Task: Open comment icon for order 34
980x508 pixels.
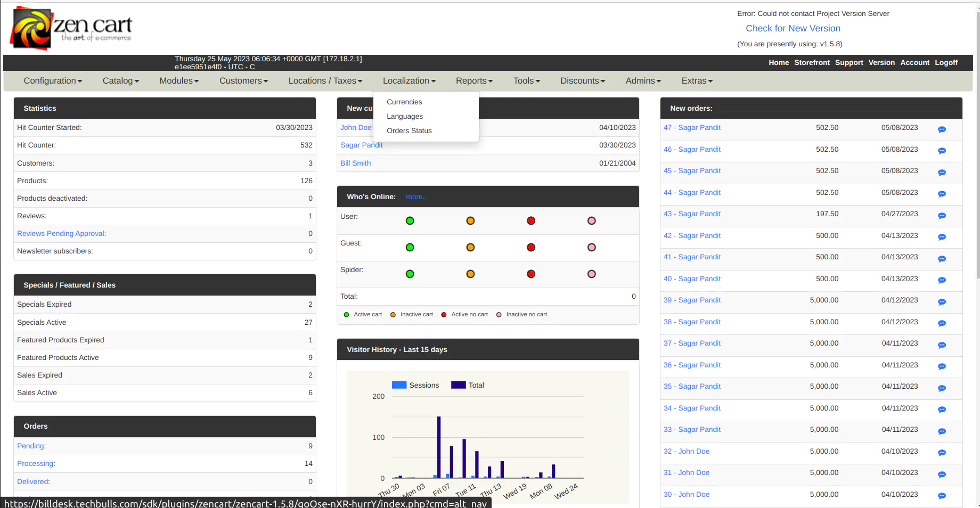Action: point(942,409)
